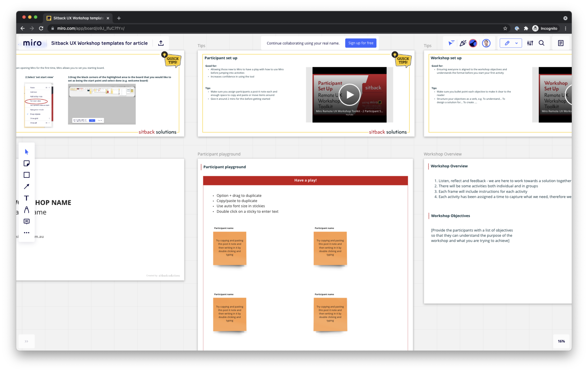The image size is (588, 372).
Task: Click the Workshop Overview frame label
Action: (x=442, y=154)
